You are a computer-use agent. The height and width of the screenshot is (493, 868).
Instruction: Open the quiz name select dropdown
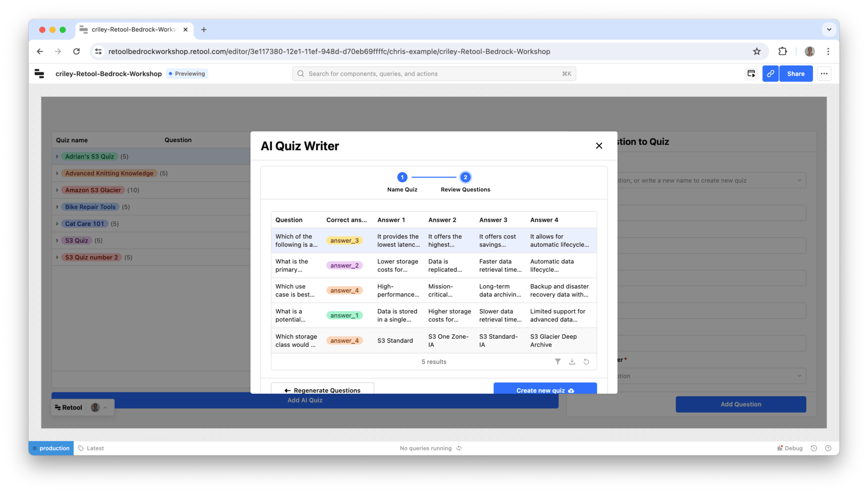712,180
